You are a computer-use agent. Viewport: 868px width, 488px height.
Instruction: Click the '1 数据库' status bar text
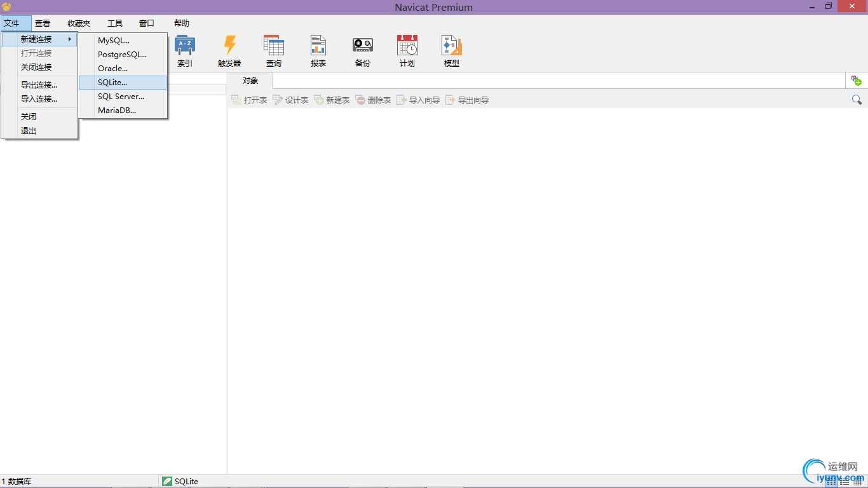tap(16, 482)
